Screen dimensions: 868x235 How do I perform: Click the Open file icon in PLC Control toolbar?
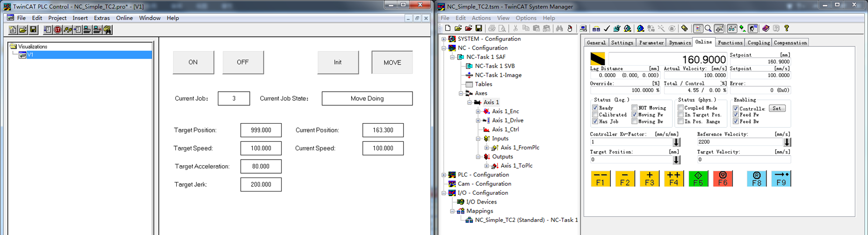coord(23,29)
